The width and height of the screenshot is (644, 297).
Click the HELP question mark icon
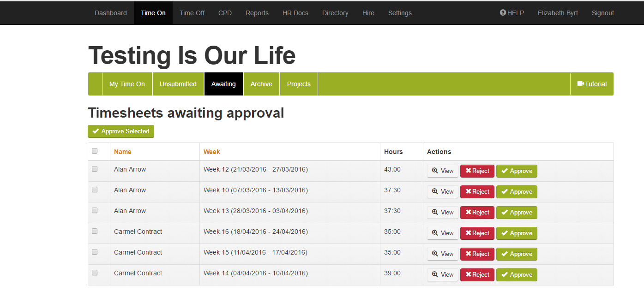[503, 13]
